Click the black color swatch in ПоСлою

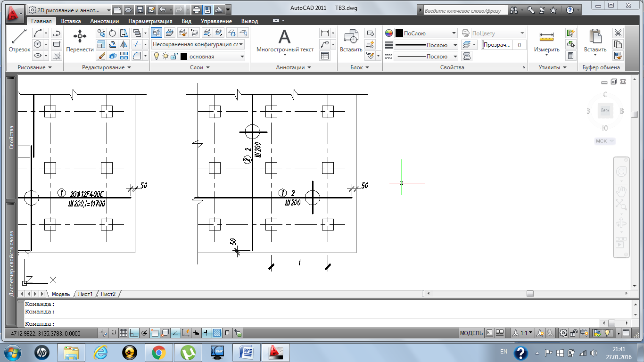click(x=399, y=33)
